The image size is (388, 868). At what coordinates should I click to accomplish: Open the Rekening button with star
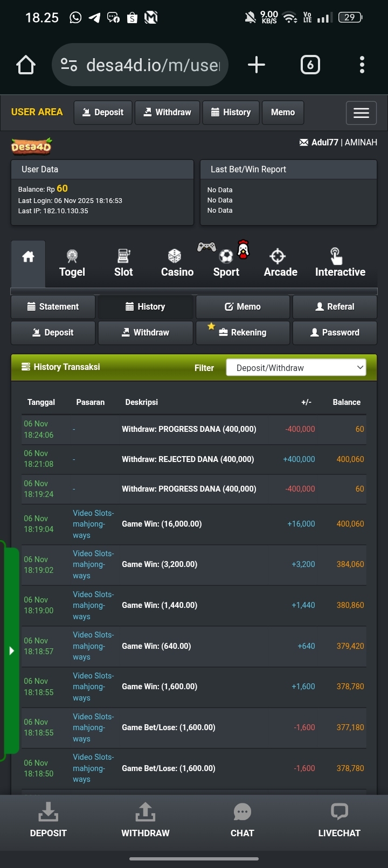[x=242, y=332]
